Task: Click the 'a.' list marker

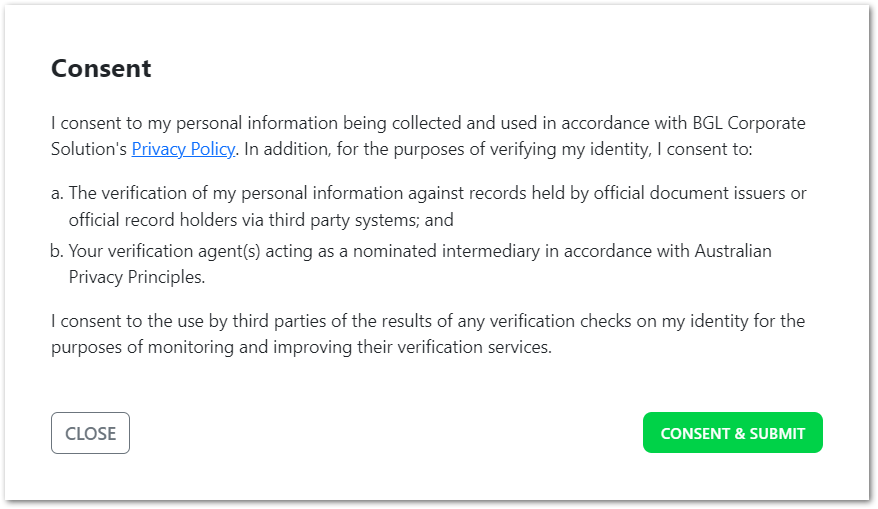Action: (x=57, y=193)
